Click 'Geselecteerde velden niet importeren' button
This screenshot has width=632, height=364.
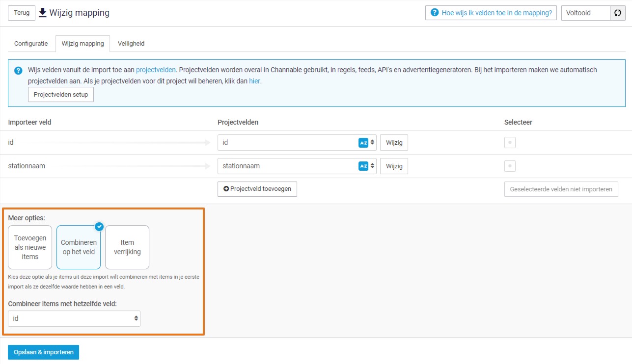[x=561, y=189]
